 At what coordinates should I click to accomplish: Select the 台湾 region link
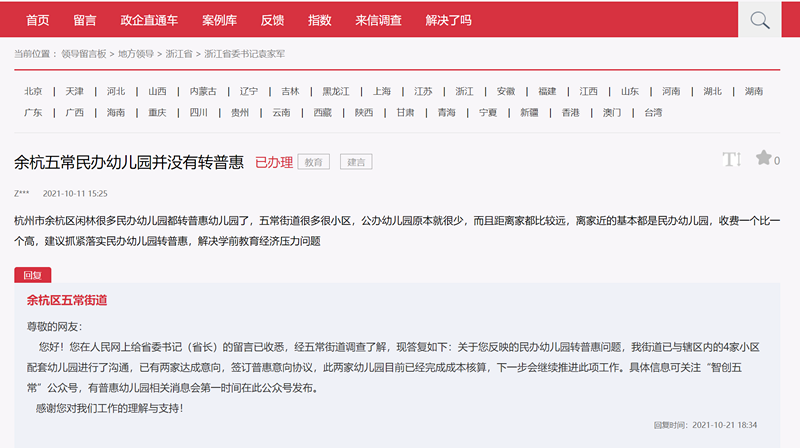653,112
